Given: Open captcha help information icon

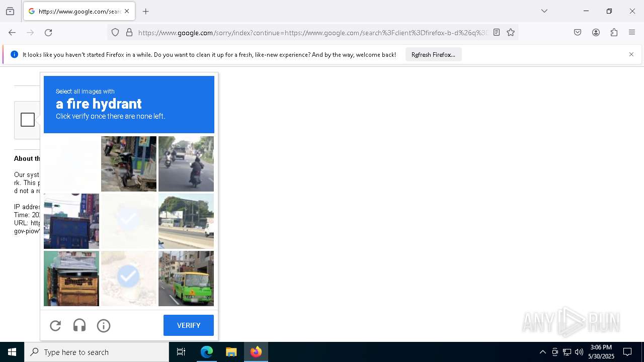Looking at the screenshot, I should pos(104,325).
